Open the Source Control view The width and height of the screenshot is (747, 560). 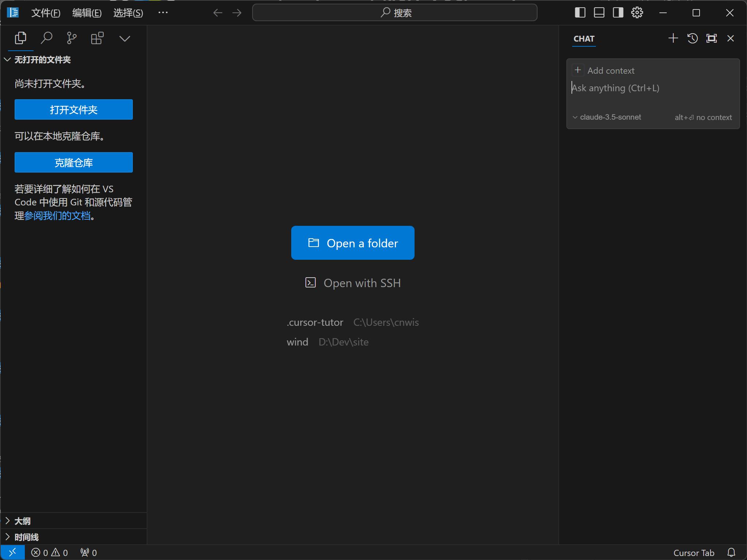pos(72,38)
